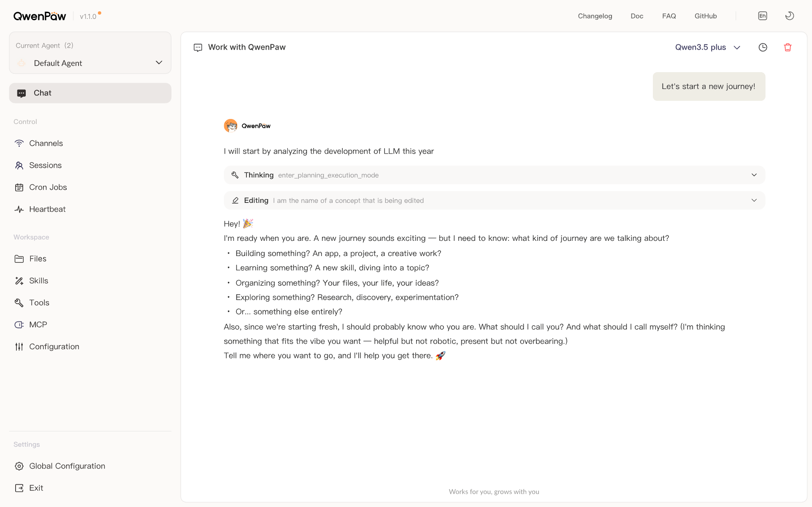
Task: Expand the Editing step chevron
Action: (x=754, y=200)
